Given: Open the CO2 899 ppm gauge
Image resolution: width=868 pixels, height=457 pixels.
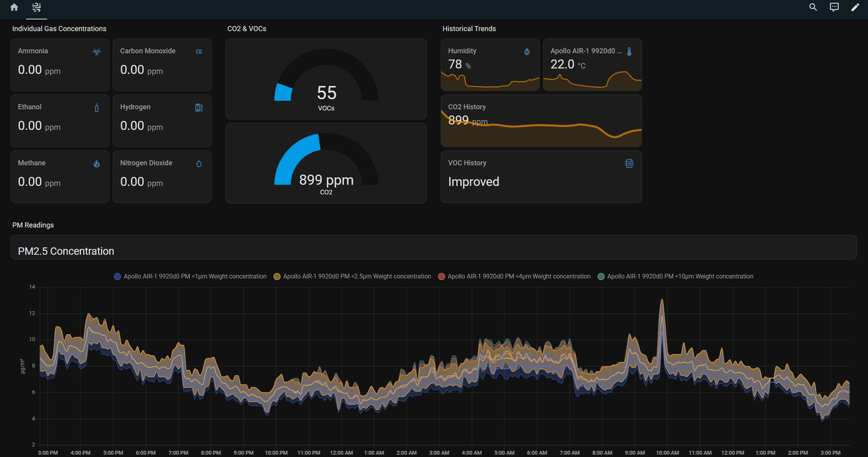Looking at the screenshot, I should coord(326,163).
